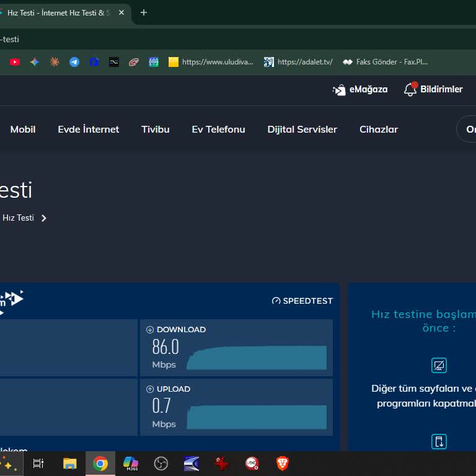
Task: Open the Ev Telefonu menu
Action: (218, 130)
